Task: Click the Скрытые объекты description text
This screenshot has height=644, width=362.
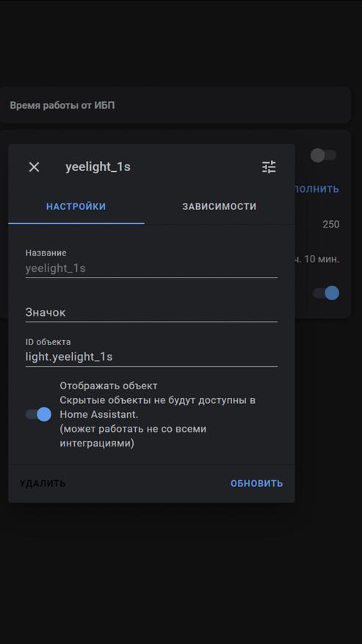Action: 158,407
